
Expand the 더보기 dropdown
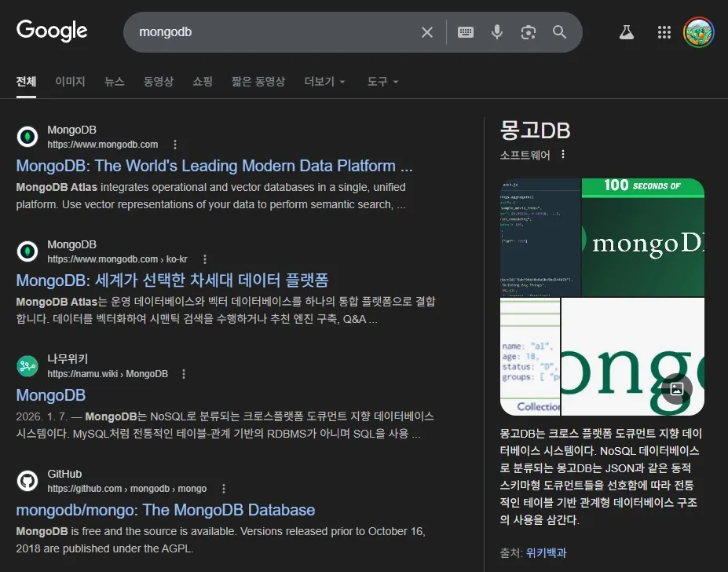[x=324, y=82]
